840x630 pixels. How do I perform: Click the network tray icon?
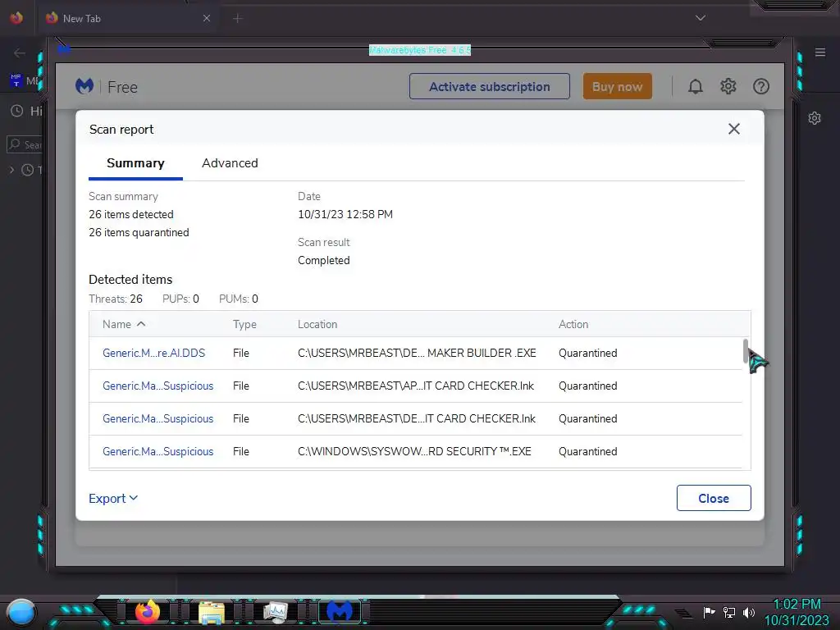point(729,612)
